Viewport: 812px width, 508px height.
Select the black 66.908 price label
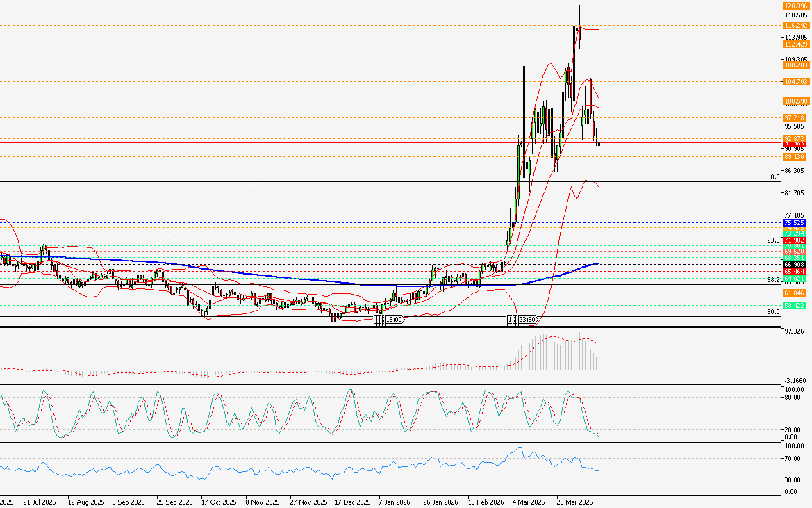pos(794,265)
